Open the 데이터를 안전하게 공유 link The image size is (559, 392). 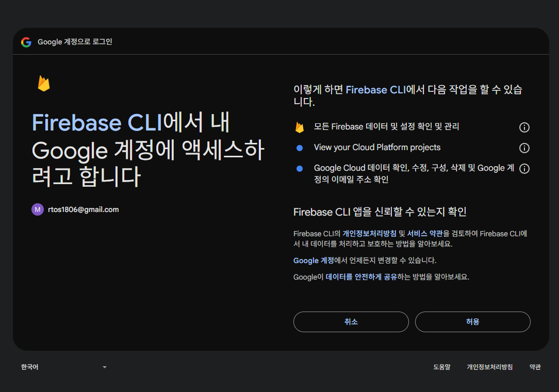tap(361, 277)
